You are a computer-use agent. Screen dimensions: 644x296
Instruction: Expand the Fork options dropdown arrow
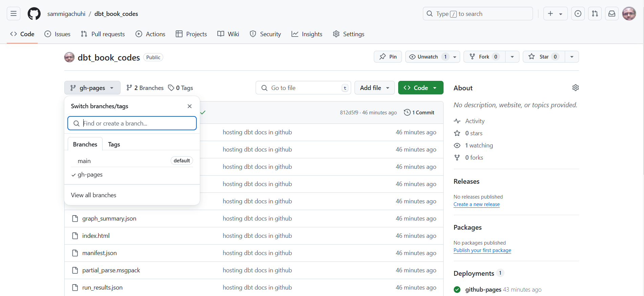pos(512,57)
